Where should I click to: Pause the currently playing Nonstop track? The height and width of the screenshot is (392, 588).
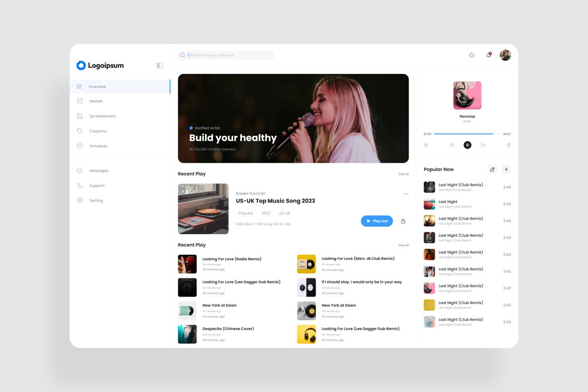click(x=467, y=145)
